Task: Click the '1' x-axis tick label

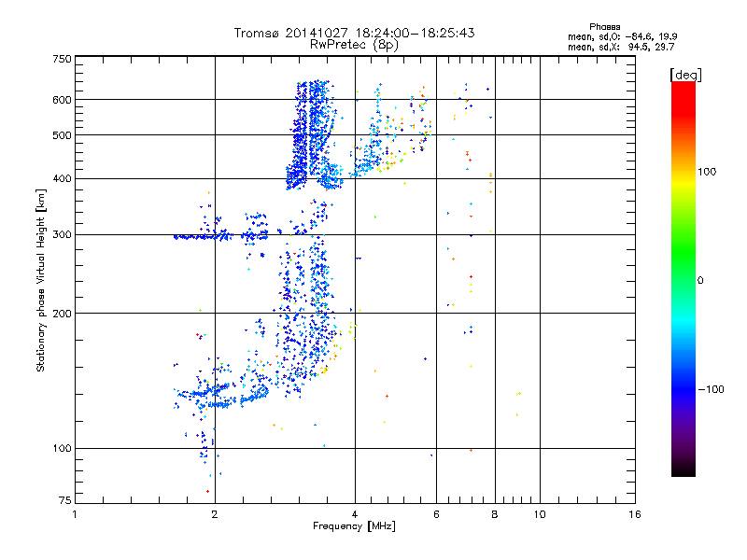Action: pos(75,514)
